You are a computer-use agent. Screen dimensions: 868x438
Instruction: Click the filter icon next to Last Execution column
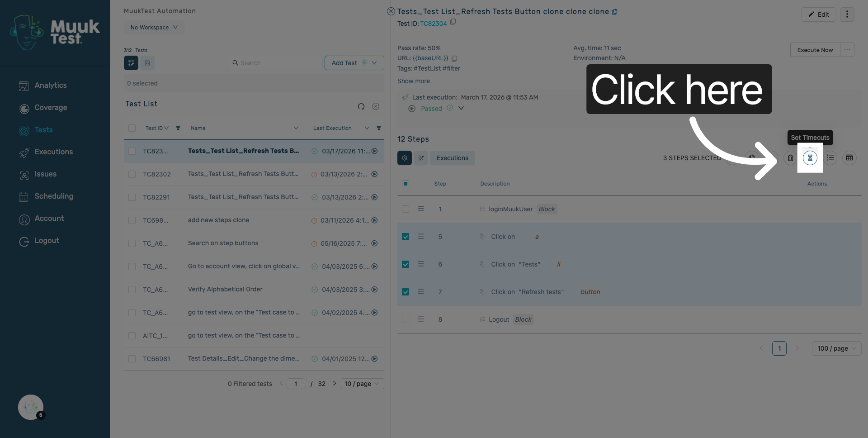(x=379, y=128)
